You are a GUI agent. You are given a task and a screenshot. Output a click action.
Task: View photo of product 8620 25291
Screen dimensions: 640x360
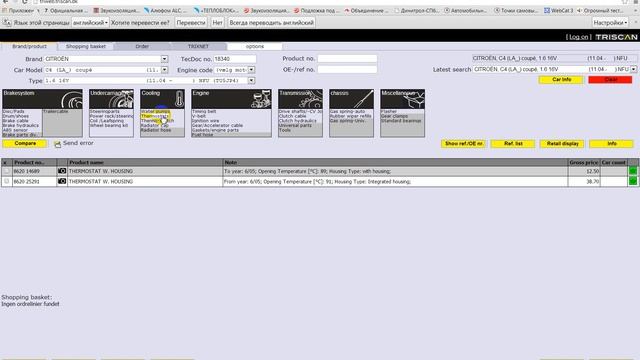62,181
